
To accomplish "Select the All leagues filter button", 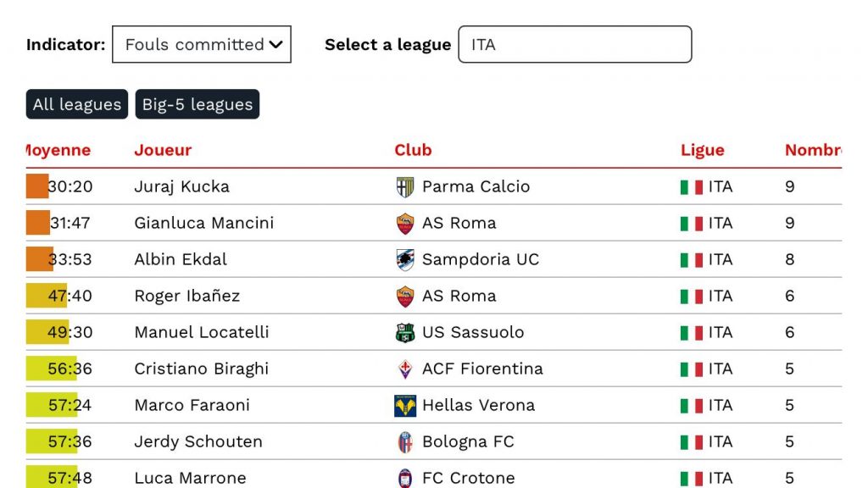I will tap(77, 104).
